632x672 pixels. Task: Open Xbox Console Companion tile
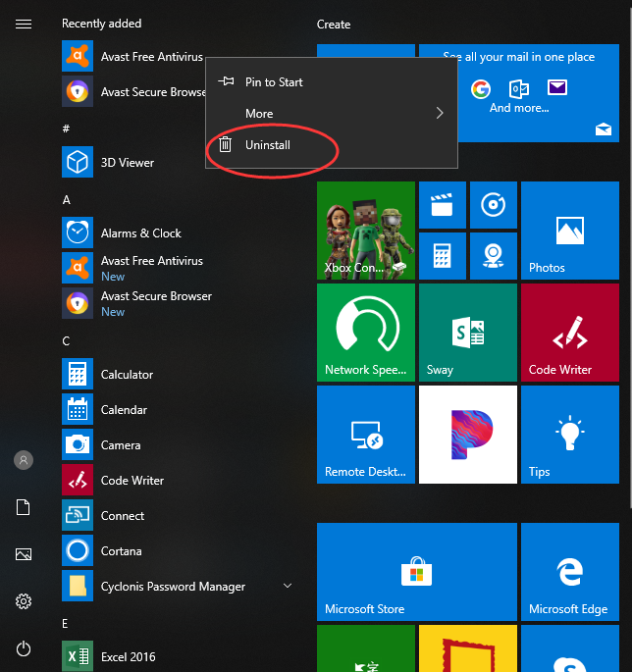tap(366, 231)
